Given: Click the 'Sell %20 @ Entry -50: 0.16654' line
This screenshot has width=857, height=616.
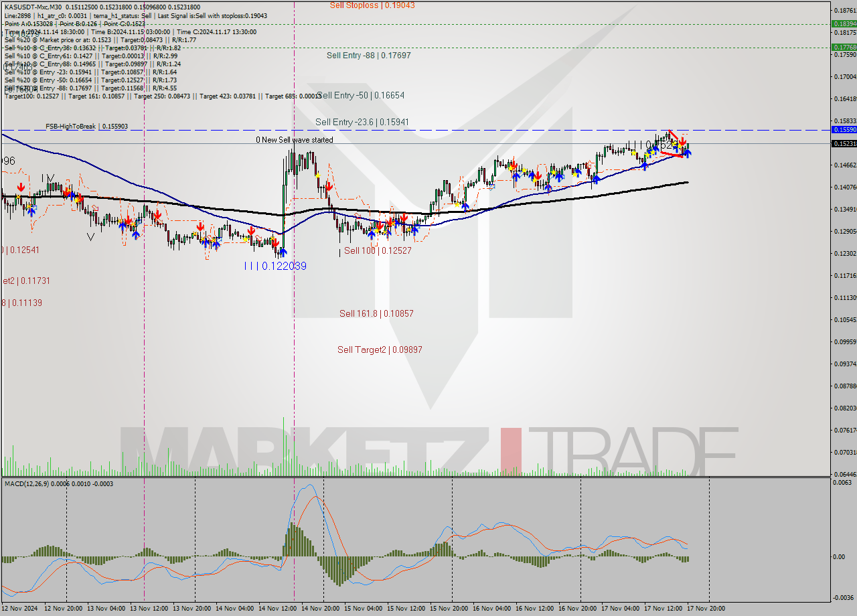Looking at the screenshot, I should pos(90,80).
